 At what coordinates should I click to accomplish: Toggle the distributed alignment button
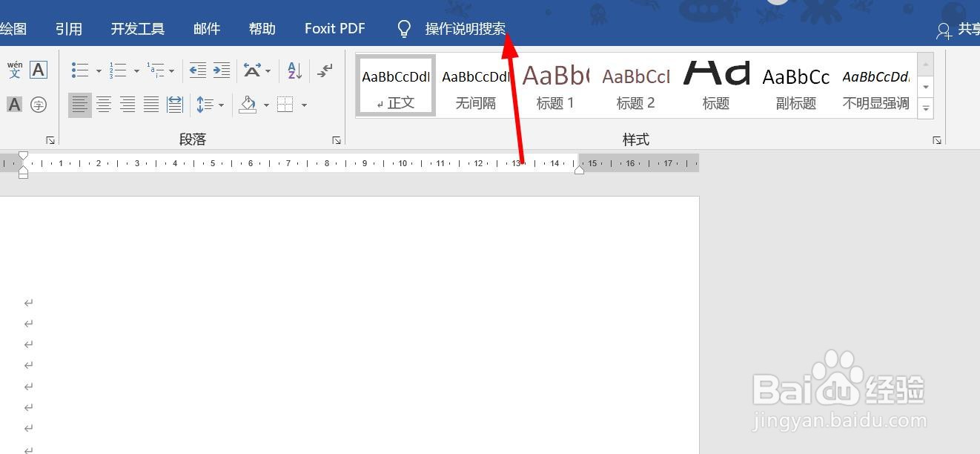pyautogui.click(x=175, y=105)
